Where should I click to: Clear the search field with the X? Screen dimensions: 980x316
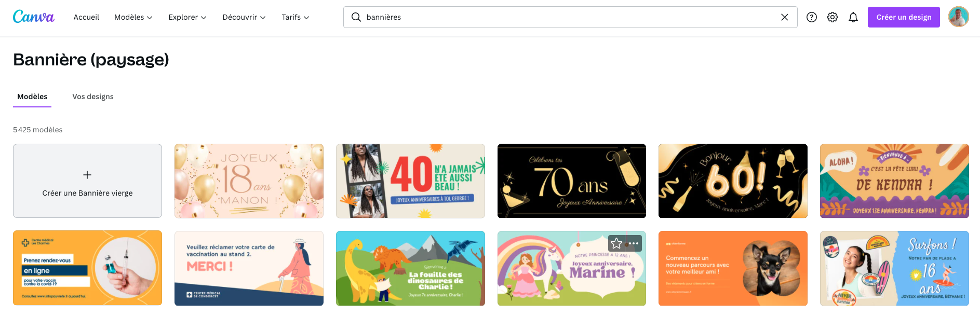click(x=785, y=17)
